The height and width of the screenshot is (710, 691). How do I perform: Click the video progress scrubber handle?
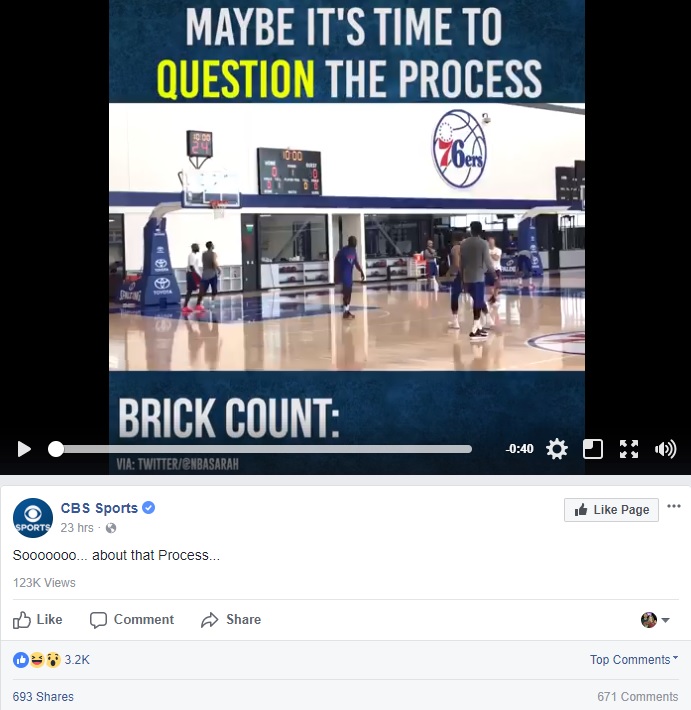tap(56, 449)
